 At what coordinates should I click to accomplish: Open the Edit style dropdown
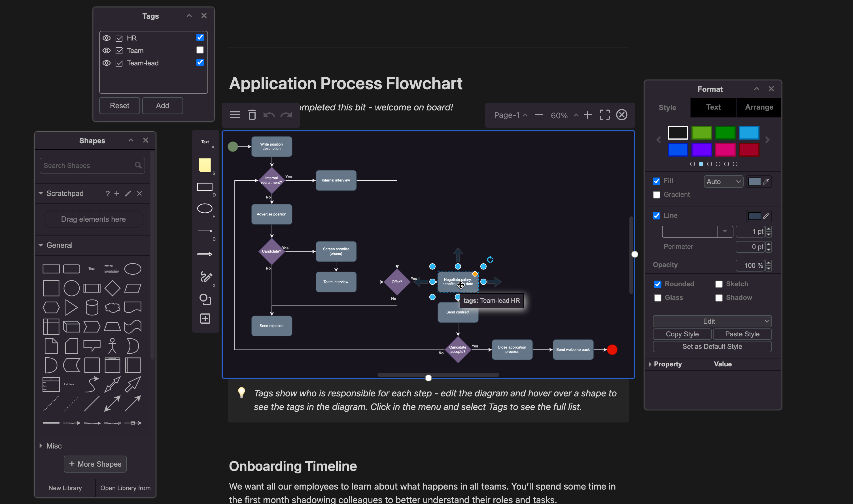tap(712, 321)
